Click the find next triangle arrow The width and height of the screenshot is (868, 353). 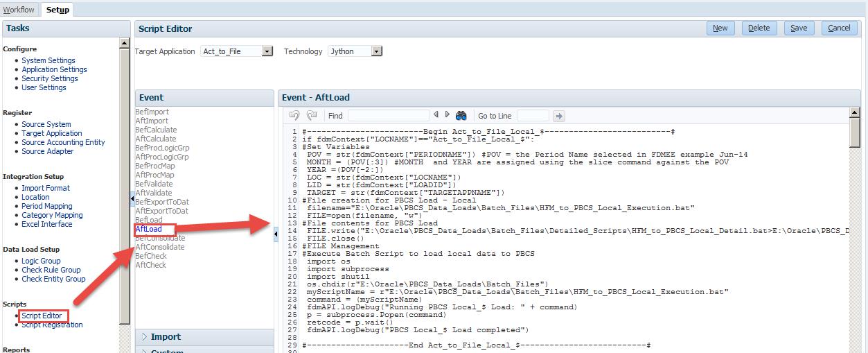pyautogui.click(x=447, y=115)
